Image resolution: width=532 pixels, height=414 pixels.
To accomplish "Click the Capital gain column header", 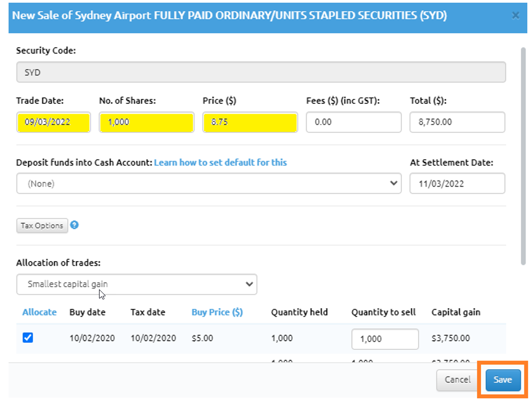I will pyautogui.click(x=455, y=312).
